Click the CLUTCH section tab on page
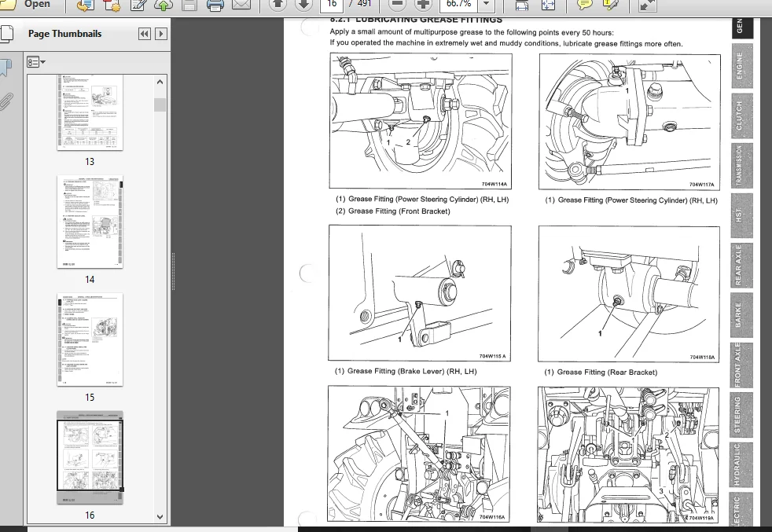 point(742,116)
